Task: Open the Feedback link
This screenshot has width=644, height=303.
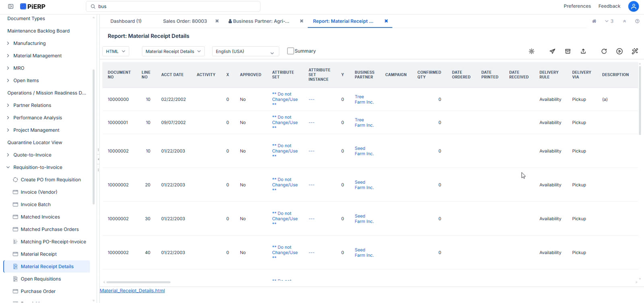Action: (609, 6)
